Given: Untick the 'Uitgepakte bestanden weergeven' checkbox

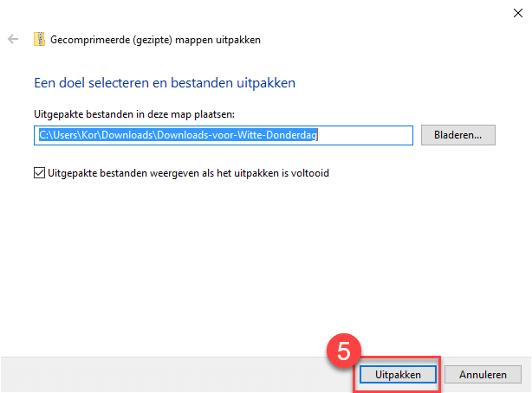Looking at the screenshot, I should point(39,173).
